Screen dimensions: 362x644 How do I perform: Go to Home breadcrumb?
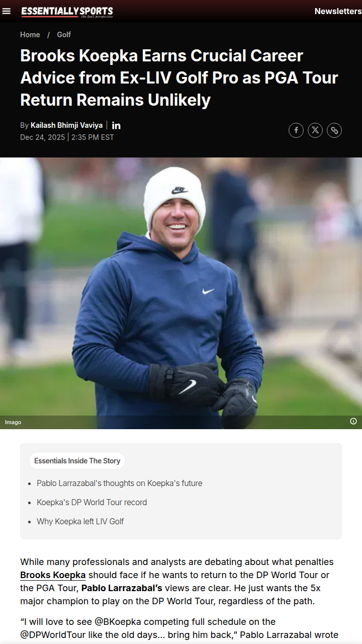pyautogui.click(x=30, y=35)
